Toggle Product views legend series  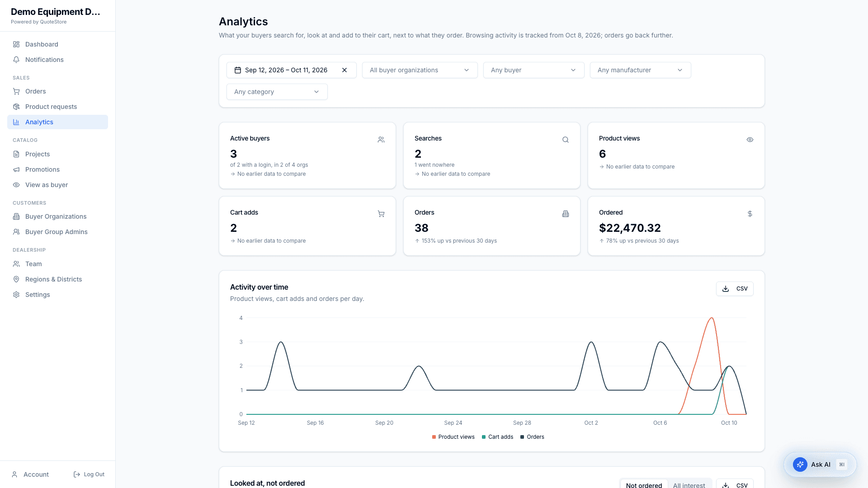453,437
